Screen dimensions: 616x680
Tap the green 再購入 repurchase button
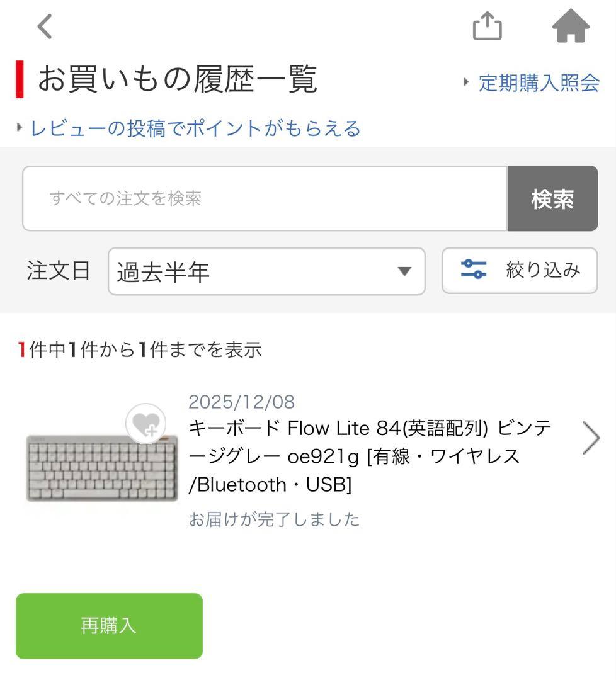tap(109, 626)
